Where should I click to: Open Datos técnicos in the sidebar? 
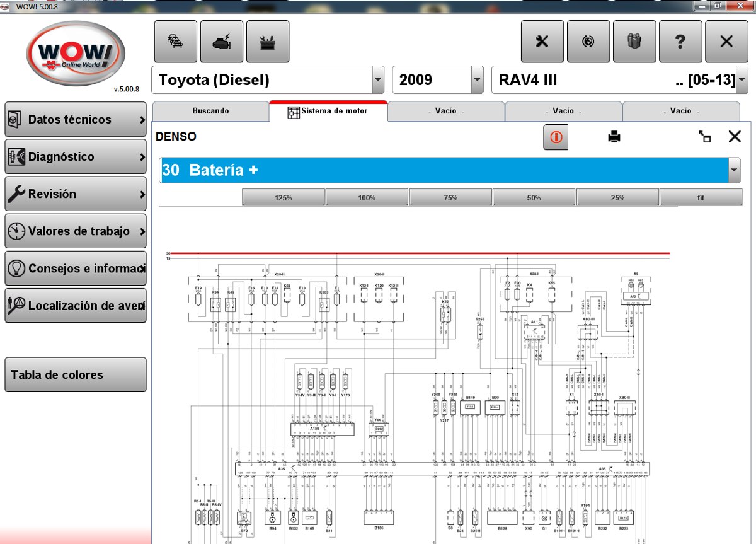click(76, 119)
